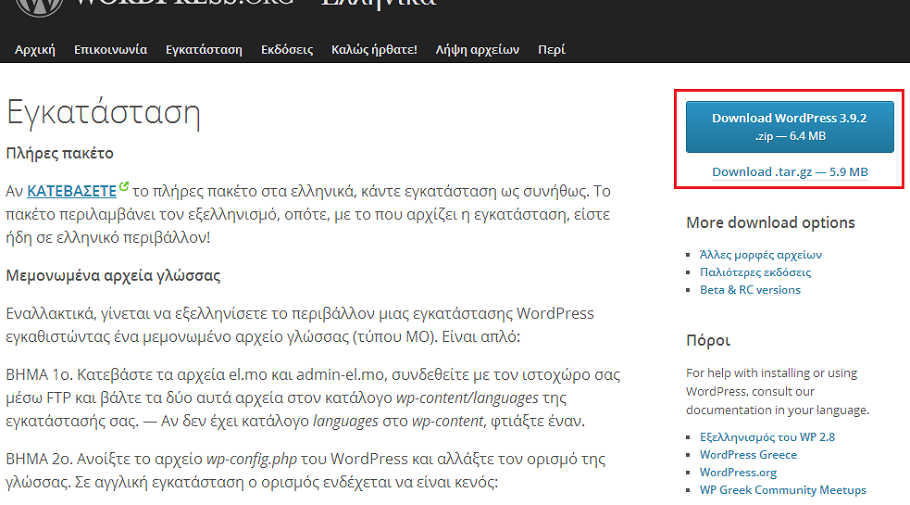910x505 pixels.
Task: Click the WordPress logo icon
Action: coord(38,7)
